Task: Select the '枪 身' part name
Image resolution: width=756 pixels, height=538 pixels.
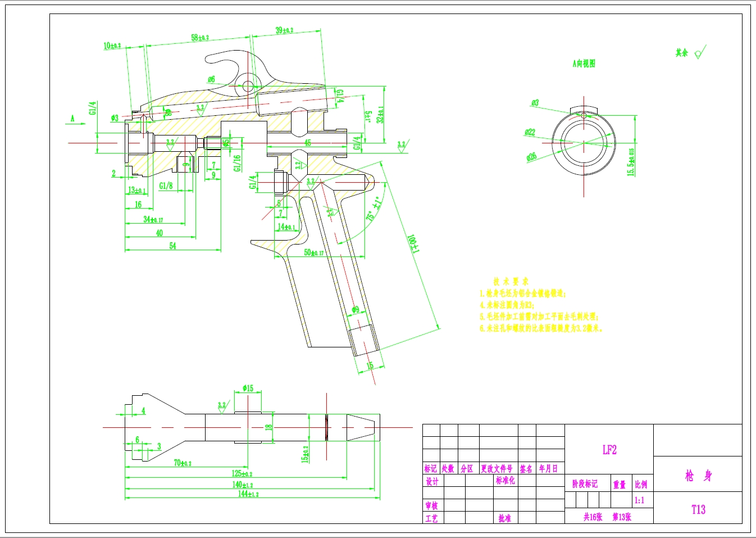Action: [699, 476]
